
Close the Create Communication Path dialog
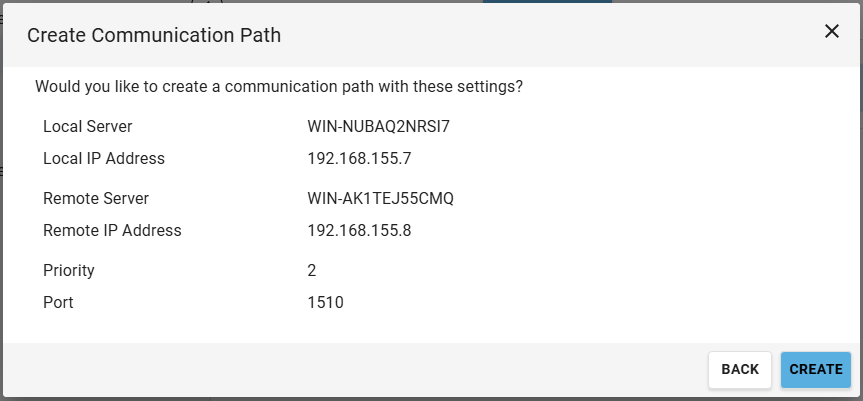(x=831, y=31)
